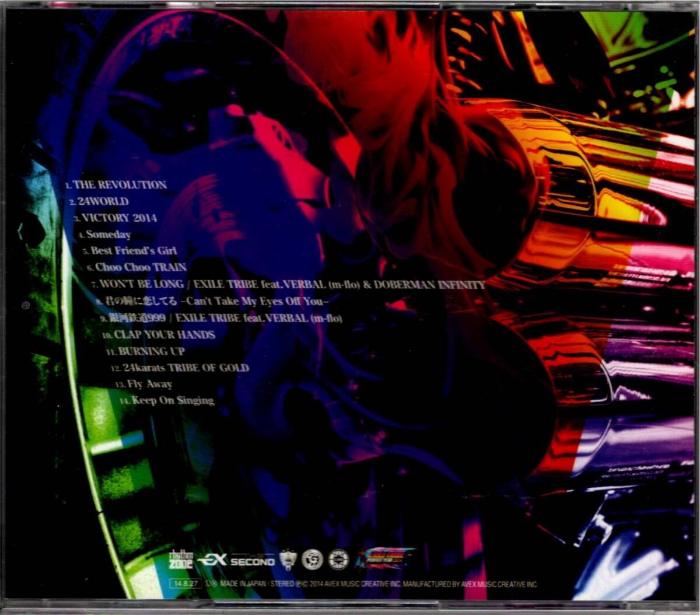Select track 8 Can't Take My Eyes Off You

[213, 302]
